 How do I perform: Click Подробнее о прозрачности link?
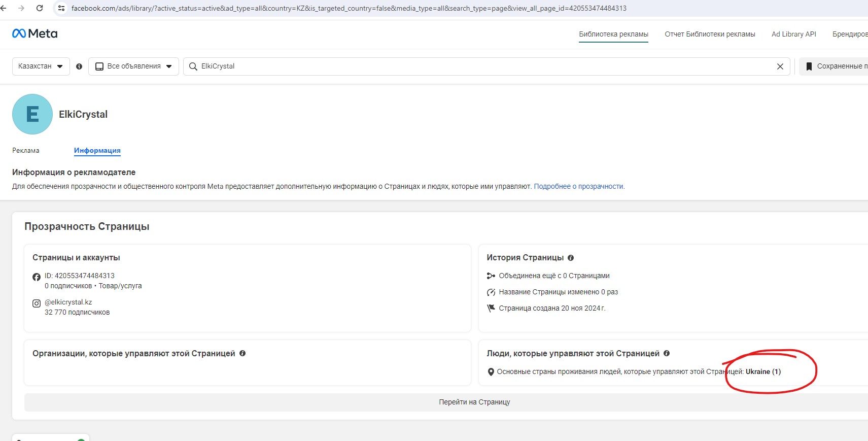[x=579, y=187]
